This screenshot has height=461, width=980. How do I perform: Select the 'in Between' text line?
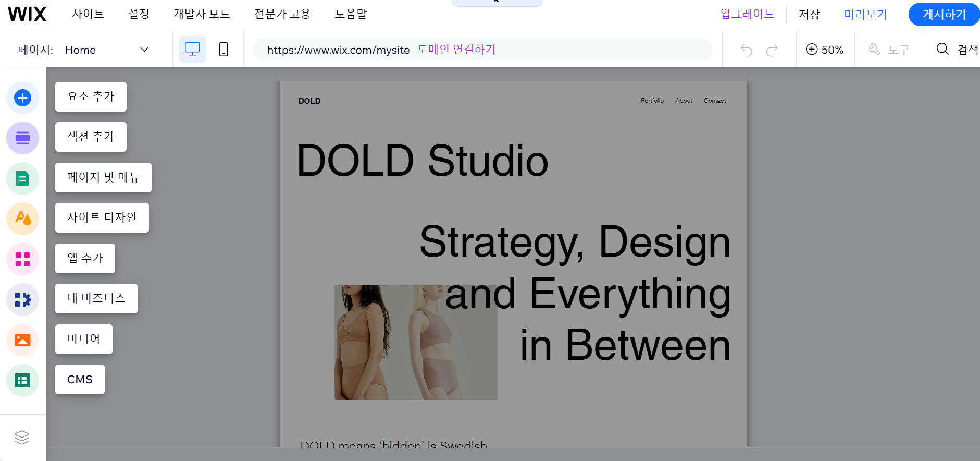[625, 345]
